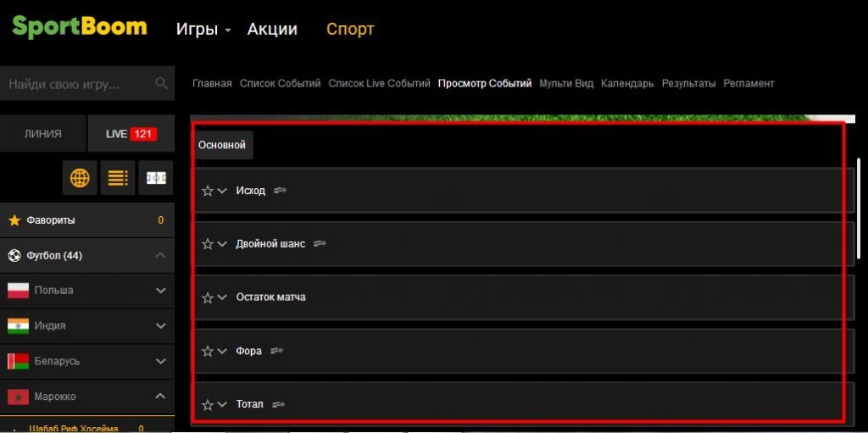Image resolution: width=868 pixels, height=433 pixels.
Task: Open the Акции page
Action: click(x=272, y=29)
